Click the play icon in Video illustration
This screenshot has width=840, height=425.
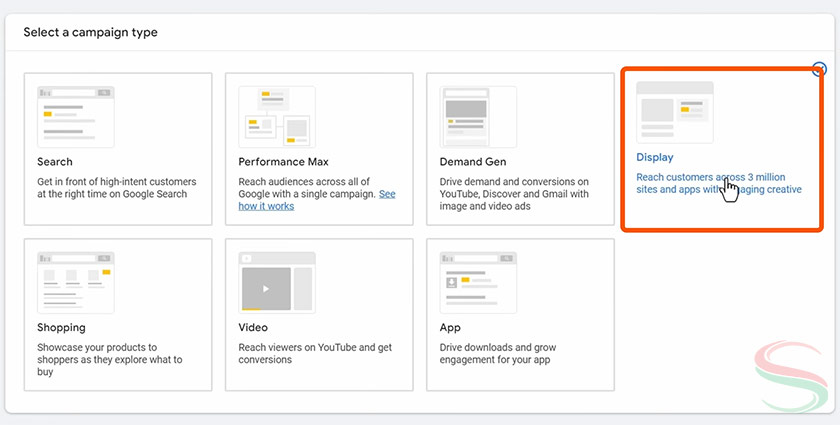[265, 288]
